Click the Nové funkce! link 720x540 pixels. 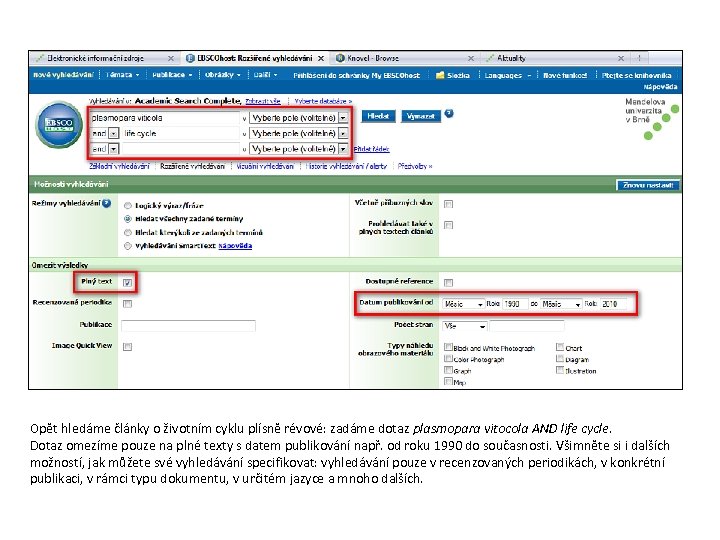(565, 75)
